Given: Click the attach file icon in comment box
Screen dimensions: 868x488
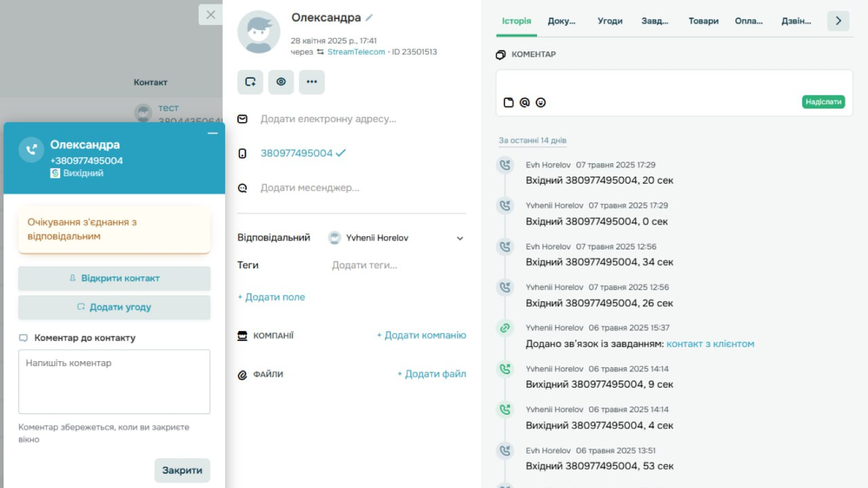Looking at the screenshot, I should (508, 102).
